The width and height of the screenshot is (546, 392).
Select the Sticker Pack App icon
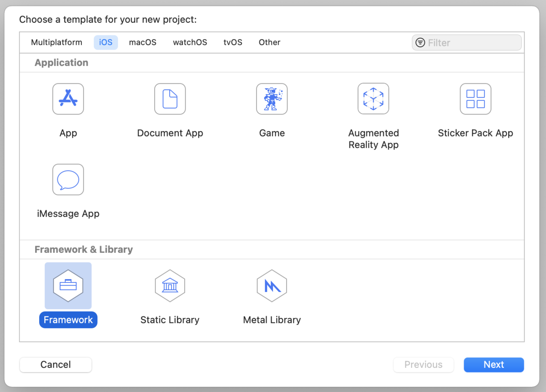click(475, 99)
